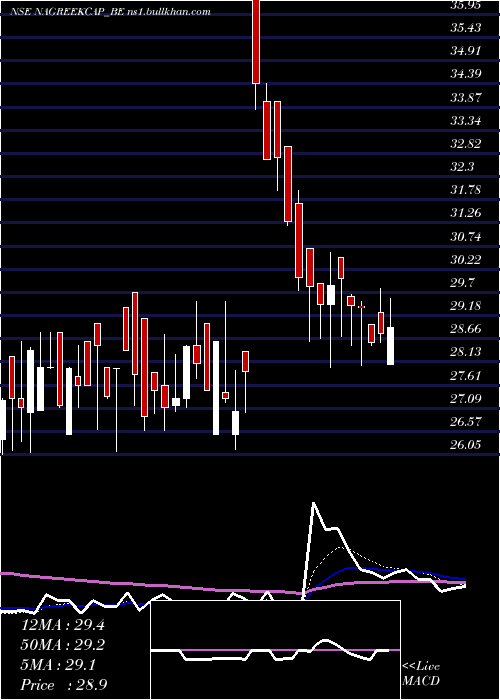Image resolution: width=500 pixels, height=700 pixels.
Task: Click inside the MACD inset chart box
Action: click(x=275, y=650)
